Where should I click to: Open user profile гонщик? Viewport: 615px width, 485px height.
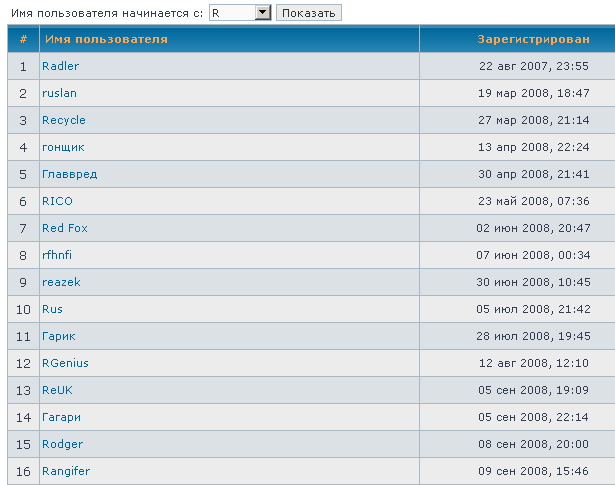point(63,147)
